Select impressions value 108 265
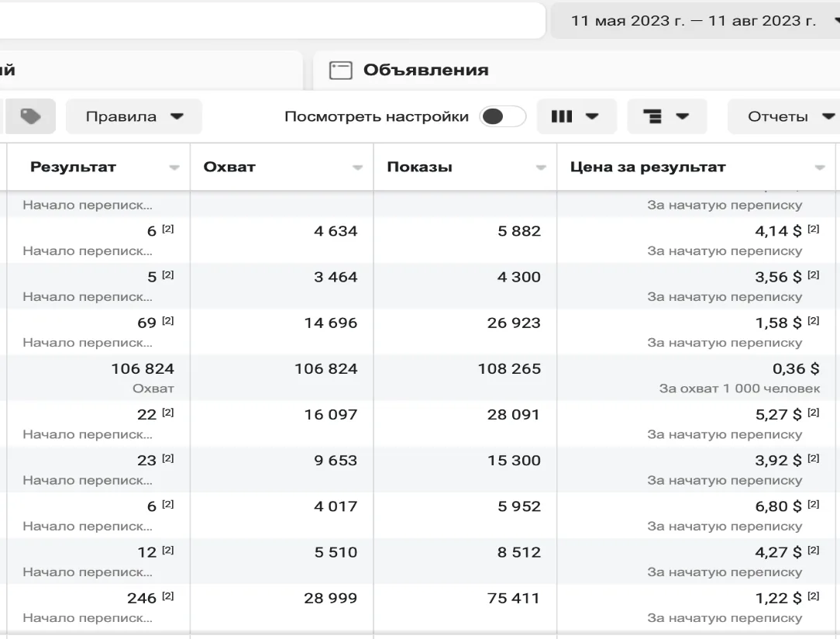The width and height of the screenshot is (840, 639). tap(509, 369)
